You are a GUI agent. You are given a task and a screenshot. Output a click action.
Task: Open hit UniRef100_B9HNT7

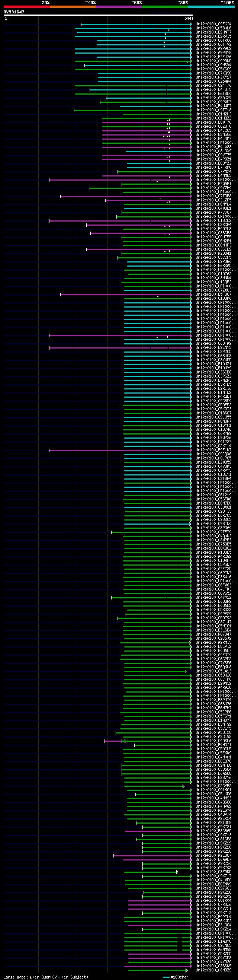(213, 32)
